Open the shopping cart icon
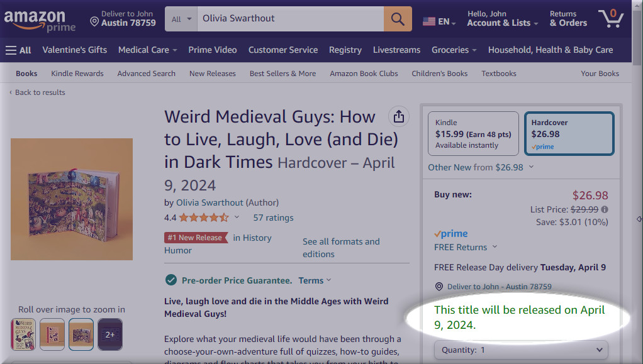This screenshot has height=364, width=643. (610, 18)
